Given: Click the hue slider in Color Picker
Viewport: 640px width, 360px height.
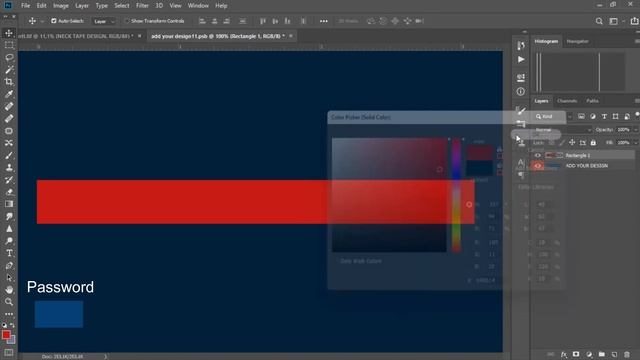Looking at the screenshot, I should pos(456,195).
